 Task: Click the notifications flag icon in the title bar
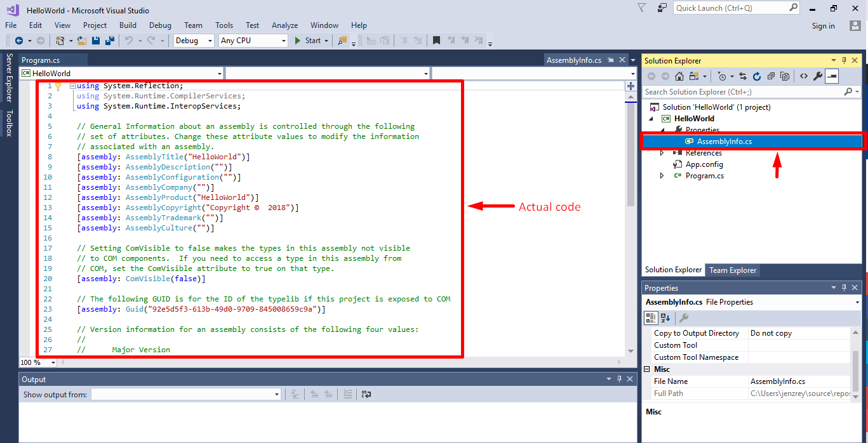pos(642,8)
